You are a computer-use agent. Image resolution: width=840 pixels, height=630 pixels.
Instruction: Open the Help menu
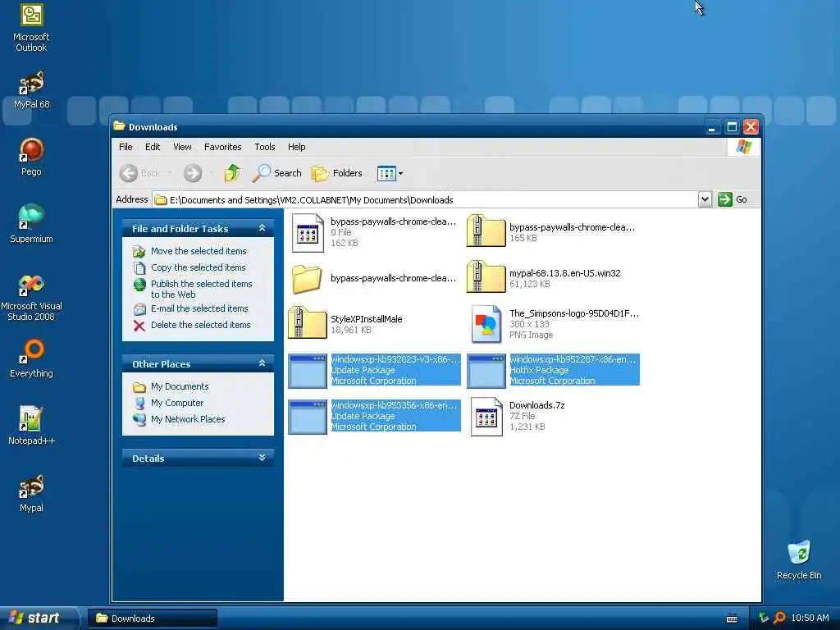(x=296, y=147)
